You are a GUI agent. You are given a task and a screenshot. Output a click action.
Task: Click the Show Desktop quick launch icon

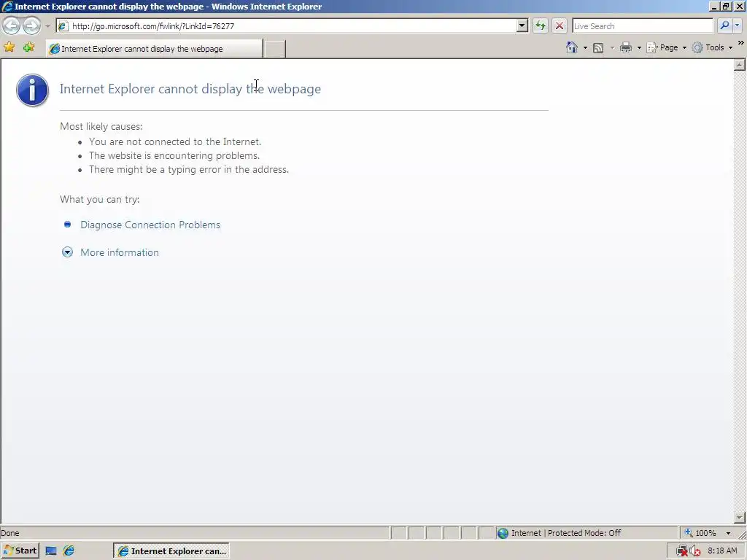51,551
